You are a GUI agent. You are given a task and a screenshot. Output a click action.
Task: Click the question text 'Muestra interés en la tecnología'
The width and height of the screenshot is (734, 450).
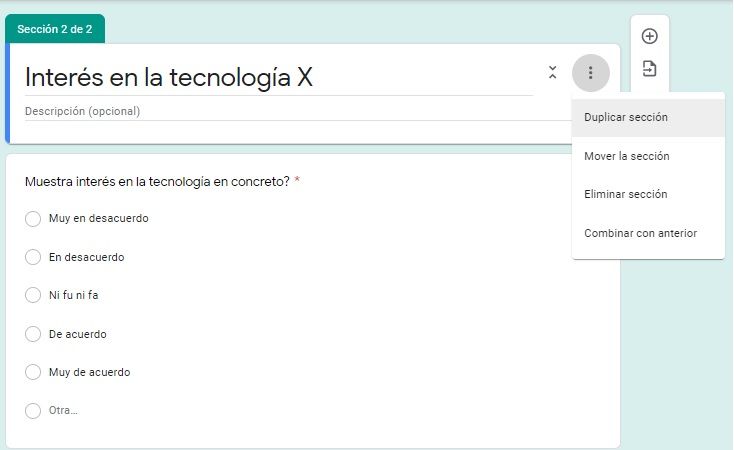[157, 182]
